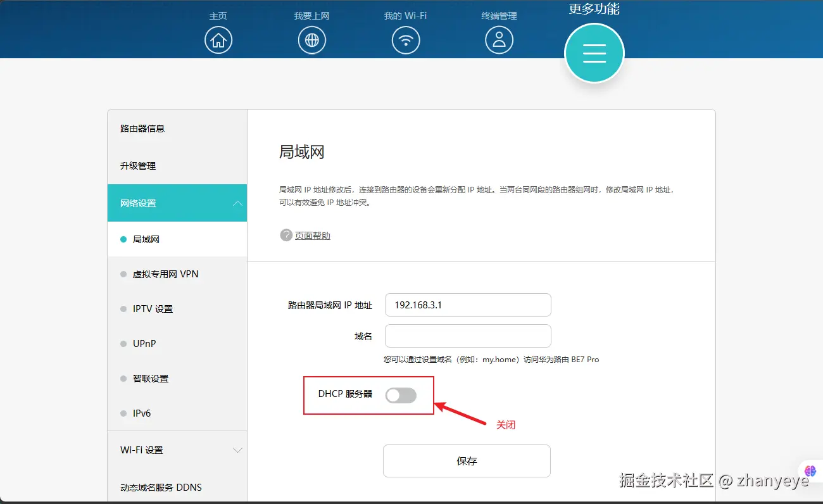The width and height of the screenshot is (823, 504).
Task: Open the 更多功能 hamburger menu icon
Action: [x=594, y=53]
